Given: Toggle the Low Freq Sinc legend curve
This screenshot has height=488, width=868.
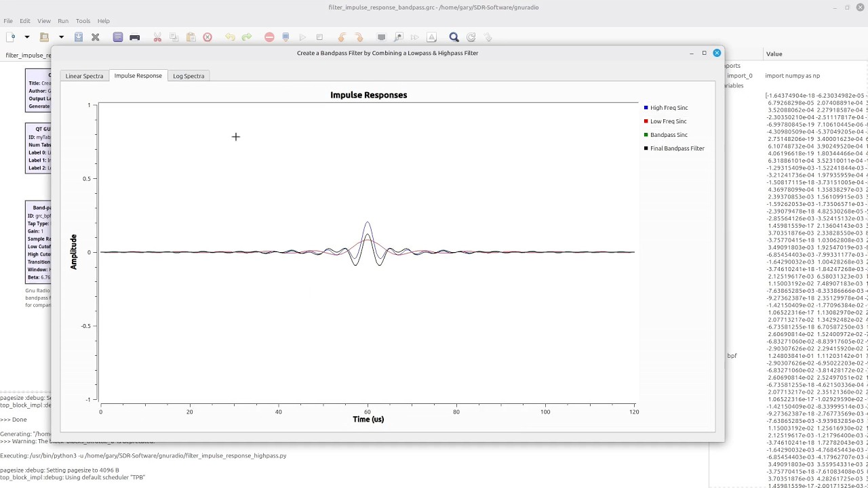Looking at the screenshot, I should click(x=665, y=121).
